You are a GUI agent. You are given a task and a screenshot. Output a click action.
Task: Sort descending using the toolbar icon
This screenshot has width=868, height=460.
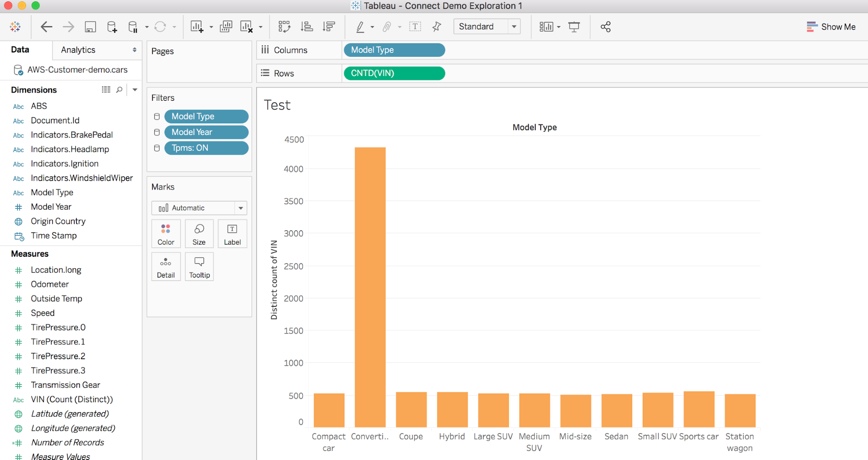(x=329, y=26)
